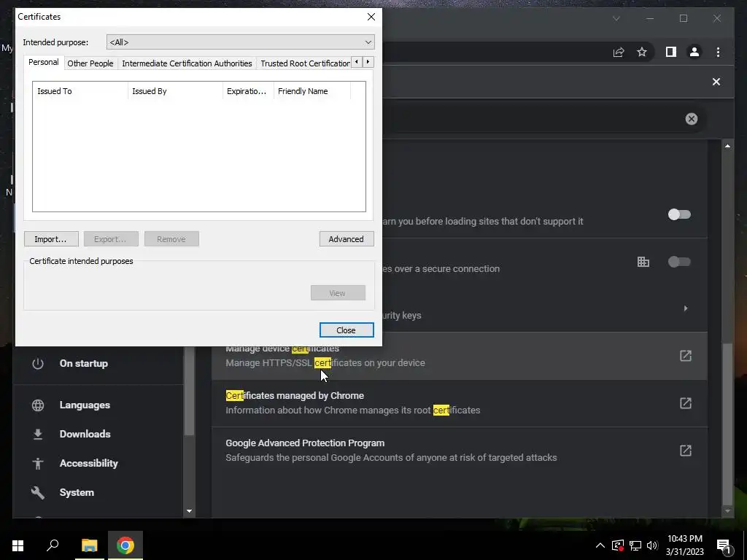Select the Accessibility figure icon
This screenshot has width=747, height=560.
pos(38,463)
